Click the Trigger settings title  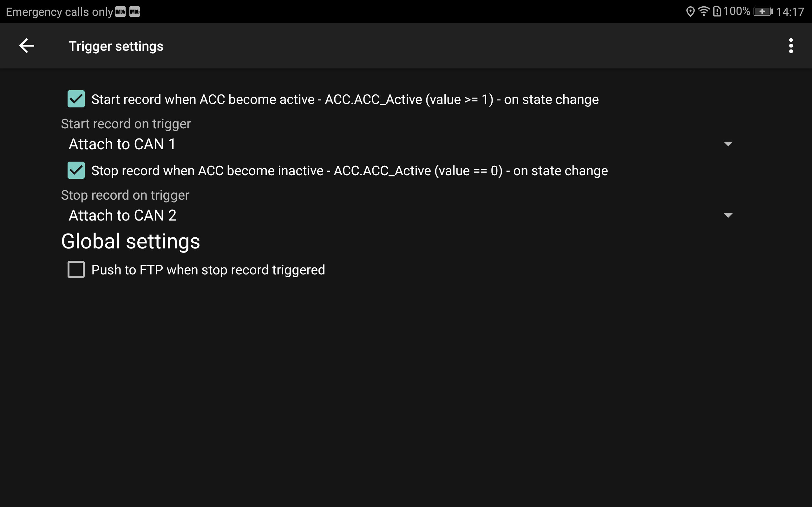click(116, 46)
